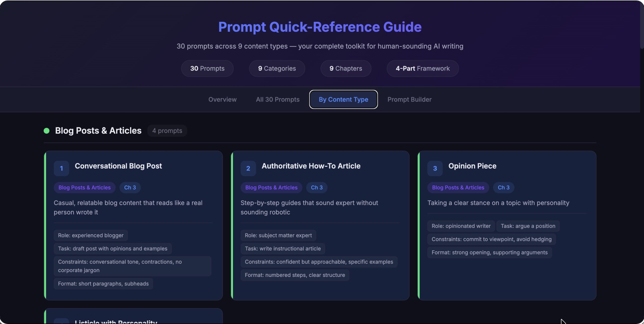This screenshot has height=324, width=644.
Task: Open the Authoritative How-To Article card title
Action: pyautogui.click(x=311, y=166)
